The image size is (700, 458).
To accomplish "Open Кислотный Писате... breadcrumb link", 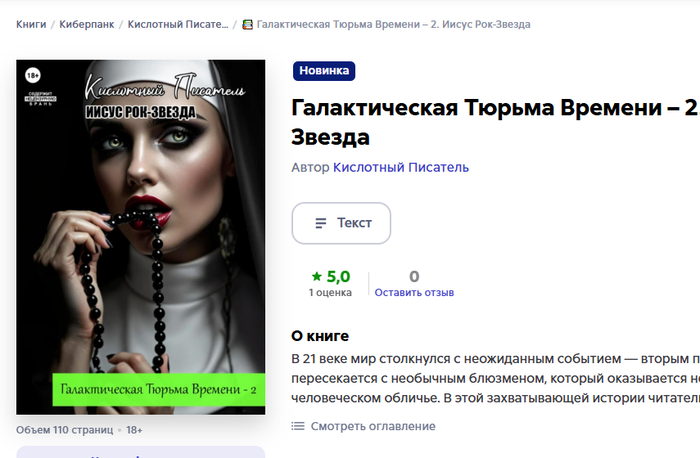I will tap(178, 24).
